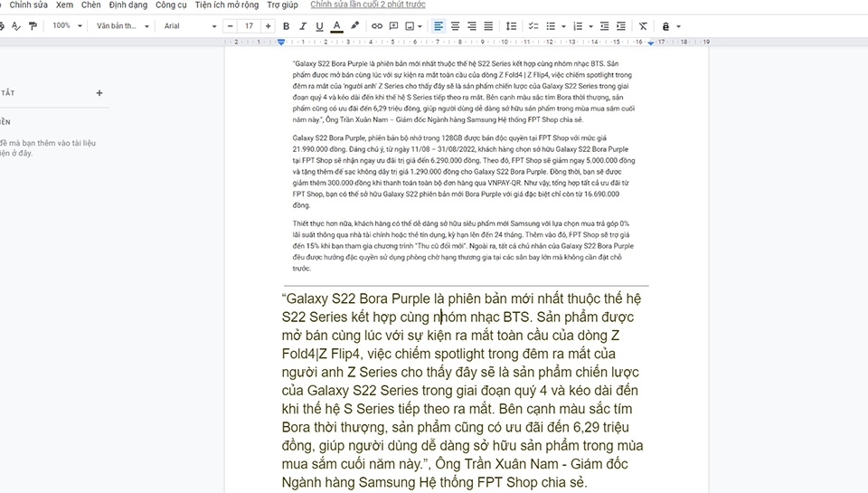Add a comment from toolbar
868x493 pixels.
393,26
